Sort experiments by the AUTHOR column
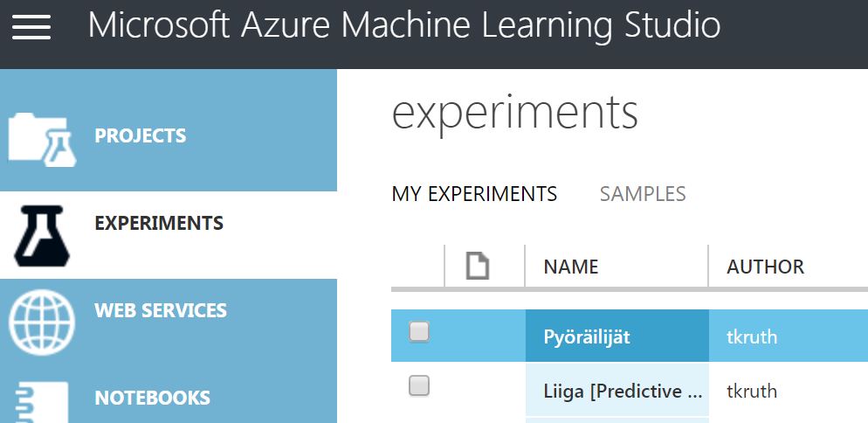 coord(766,267)
